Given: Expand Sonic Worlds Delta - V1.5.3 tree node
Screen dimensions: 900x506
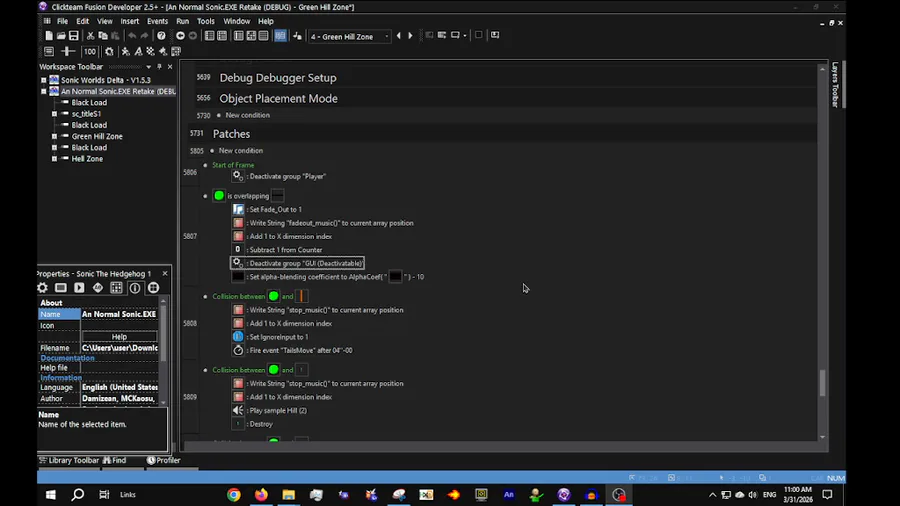Looking at the screenshot, I should (x=44, y=80).
